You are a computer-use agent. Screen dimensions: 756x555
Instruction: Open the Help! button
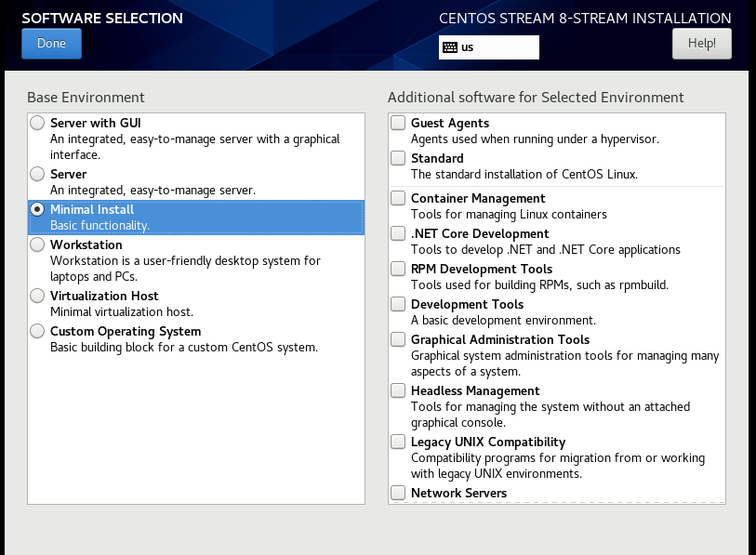701,44
